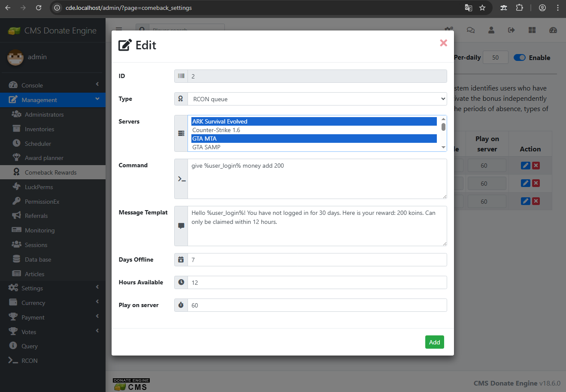The image size is (566, 392).
Task: Open the chat comments icon in header
Action: click(470, 30)
